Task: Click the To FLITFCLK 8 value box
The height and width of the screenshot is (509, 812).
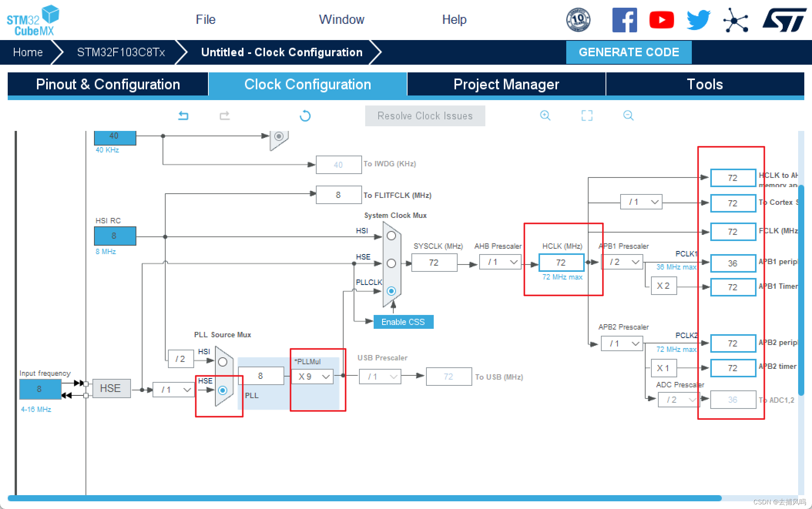Action: click(x=339, y=195)
